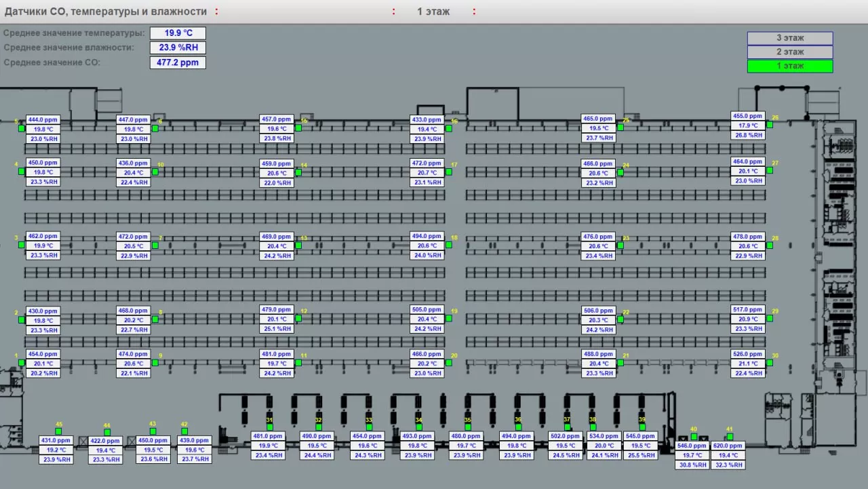
Task: Open the 2 этаж floor view
Action: click(790, 52)
